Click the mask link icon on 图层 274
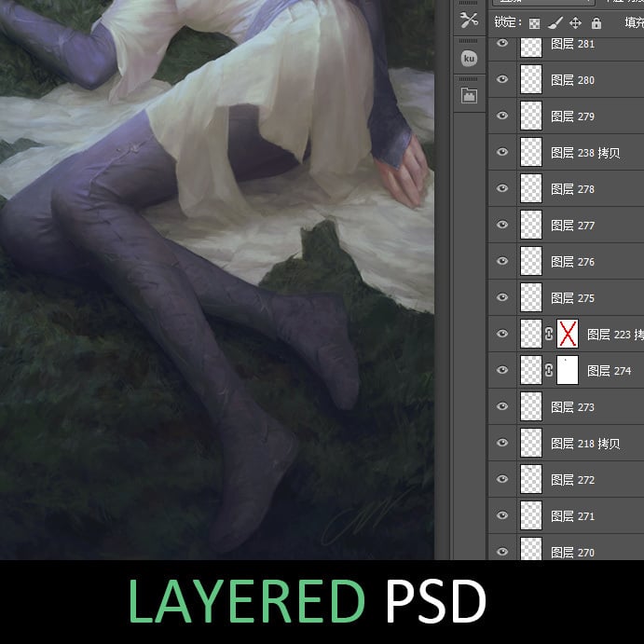This screenshot has height=644, width=644. pos(549,371)
